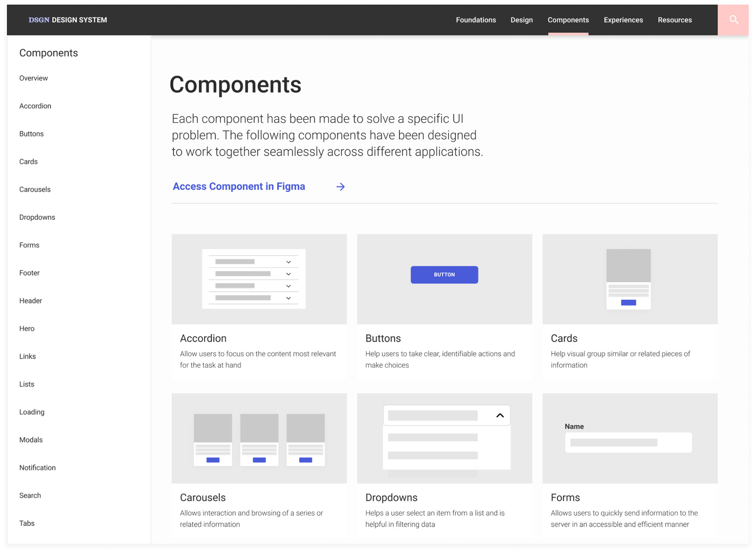Open the Cards component preview image

630,279
